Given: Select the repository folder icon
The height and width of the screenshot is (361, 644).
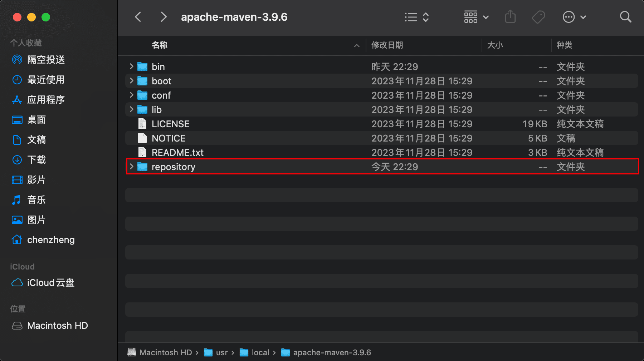Looking at the screenshot, I should tap(142, 167).
